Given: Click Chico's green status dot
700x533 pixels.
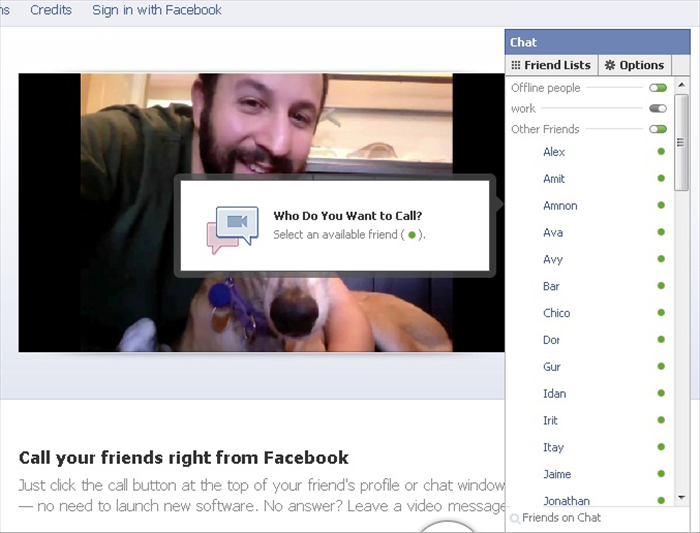Looking at the screenshot, I should pos(661,312).
